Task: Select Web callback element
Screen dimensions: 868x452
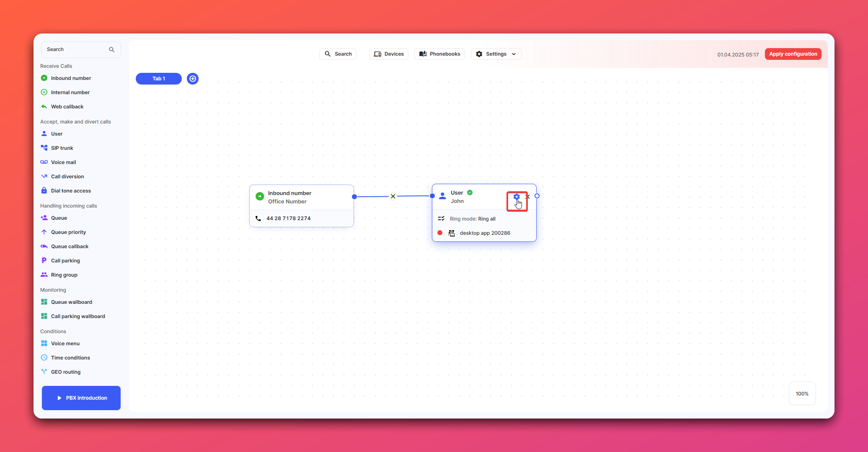Action: 67,107
